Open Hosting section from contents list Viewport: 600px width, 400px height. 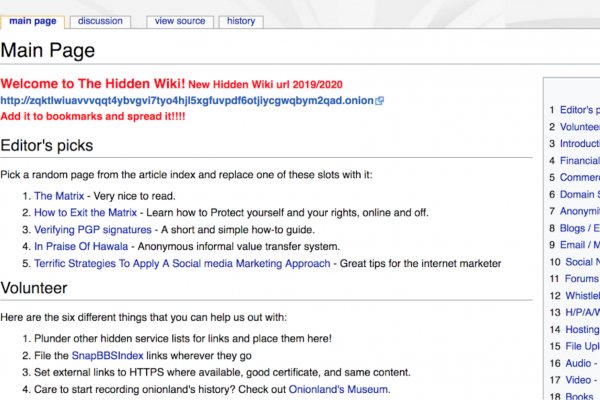582,329
